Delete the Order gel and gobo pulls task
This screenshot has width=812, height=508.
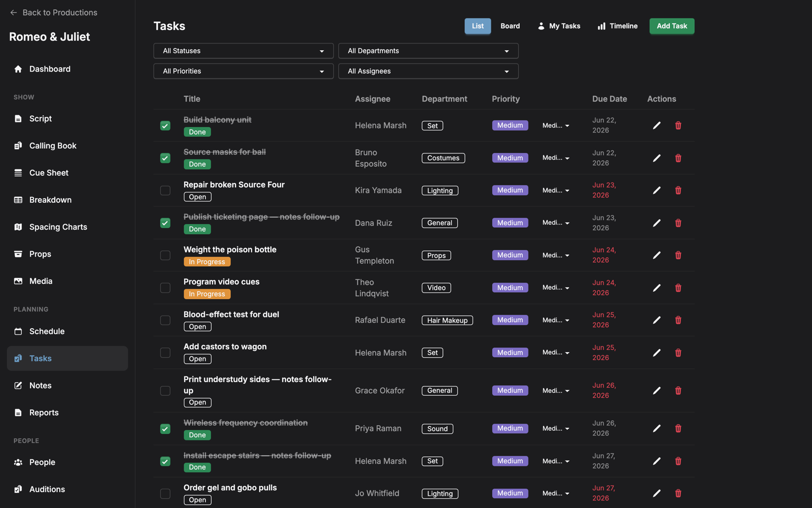click(678, 493)
